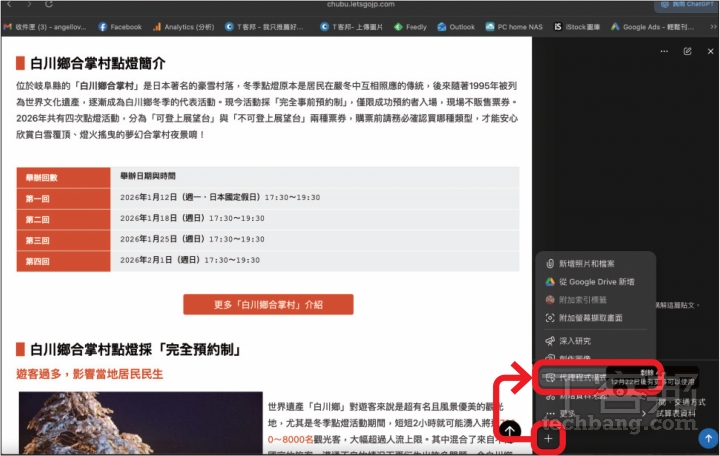Open the Feedly bookmark
The height and width of the screenshot is (456, 720).
coord(411,27)
